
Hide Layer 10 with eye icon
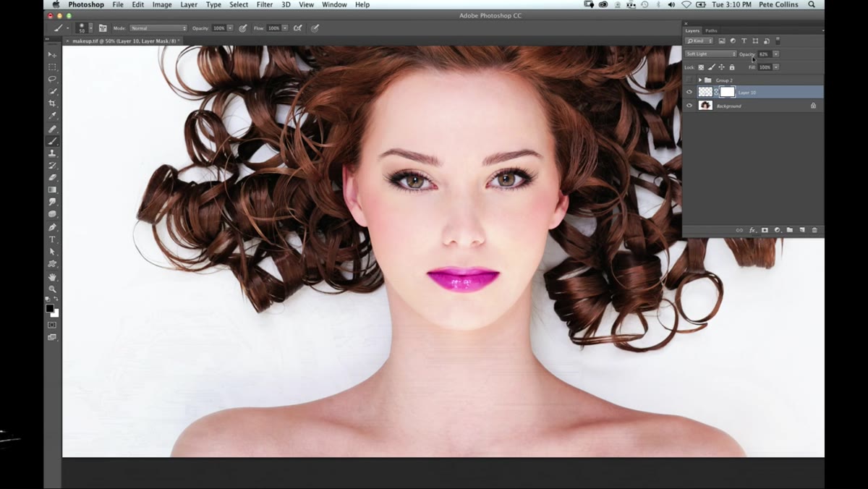pos(689,92)
